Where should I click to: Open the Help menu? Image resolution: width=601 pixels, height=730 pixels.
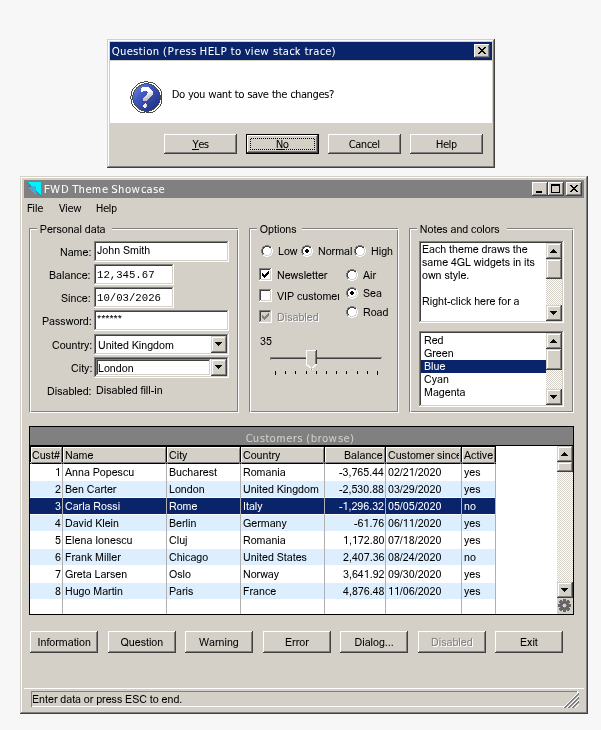[x=106, y=208]
